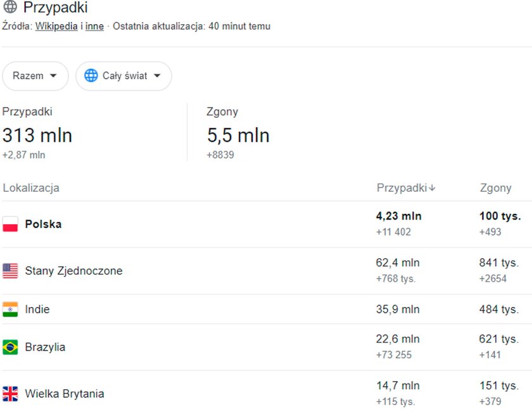Screen dimensions: 532x414
Task: Open the Wikipedia source link
Action: click(56, 26)
